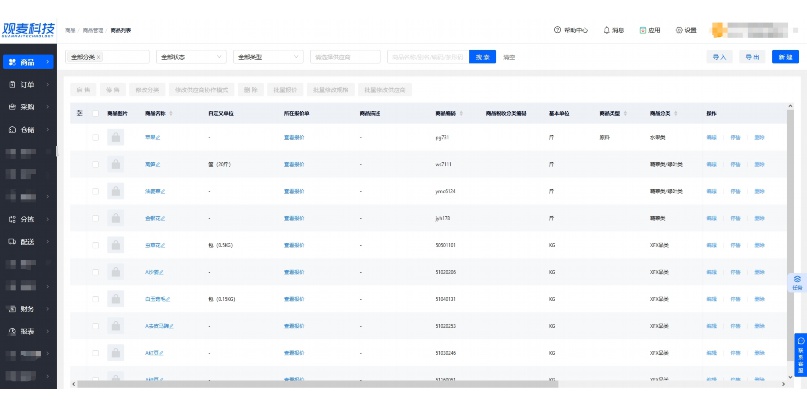
Task: Sort by the 商品类型 column arrows
Action: coord(625,113)
